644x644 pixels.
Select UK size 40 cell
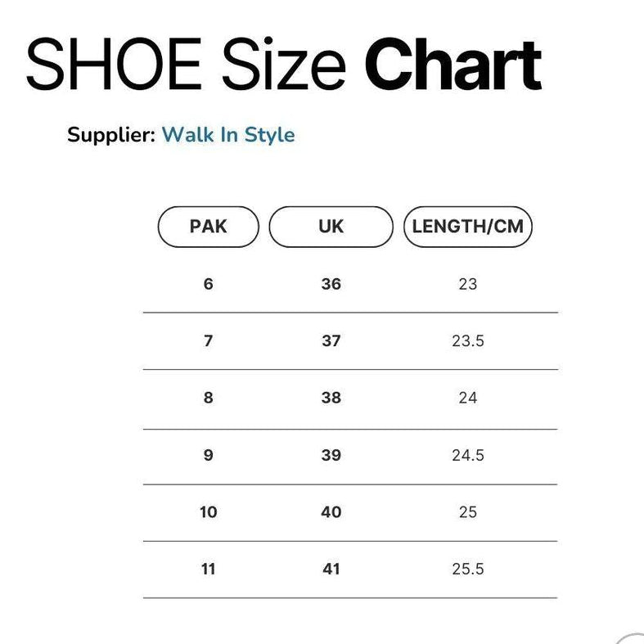tap(331, 512)
